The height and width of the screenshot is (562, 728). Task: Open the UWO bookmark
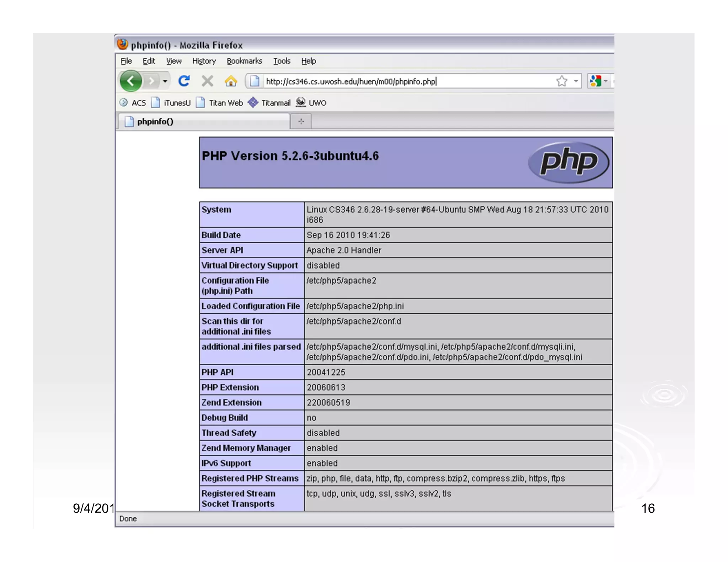click(311, 103)
